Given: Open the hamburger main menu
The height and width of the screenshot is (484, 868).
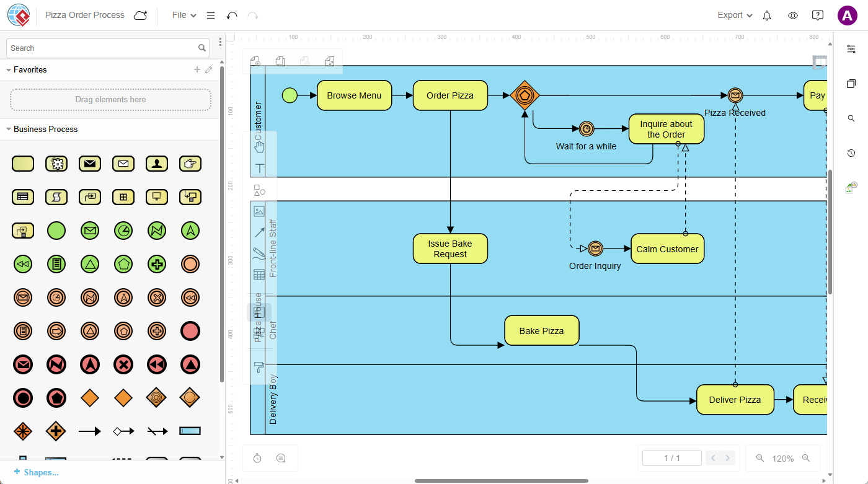Looking at the screenshot, I should (211, 15).
